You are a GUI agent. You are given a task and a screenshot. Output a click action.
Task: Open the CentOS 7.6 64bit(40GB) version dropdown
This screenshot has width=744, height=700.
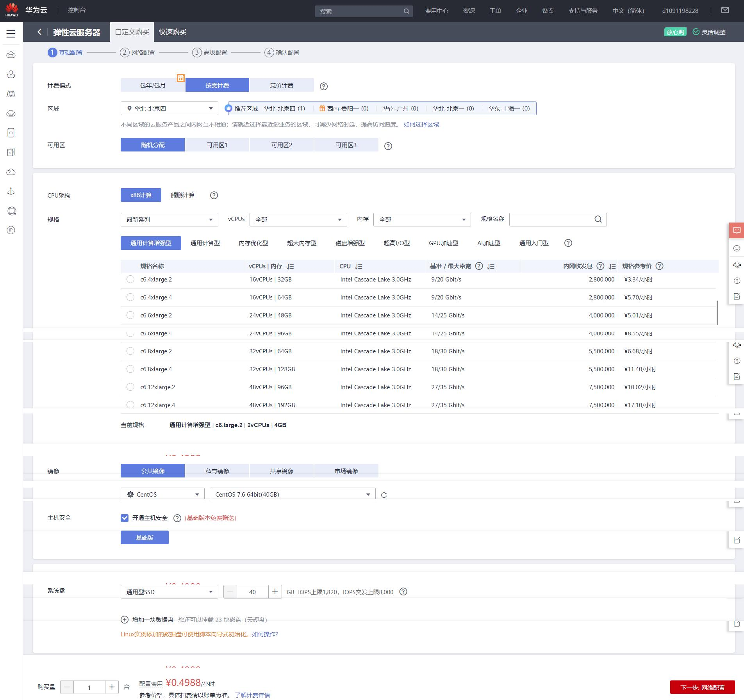(293, 494)
